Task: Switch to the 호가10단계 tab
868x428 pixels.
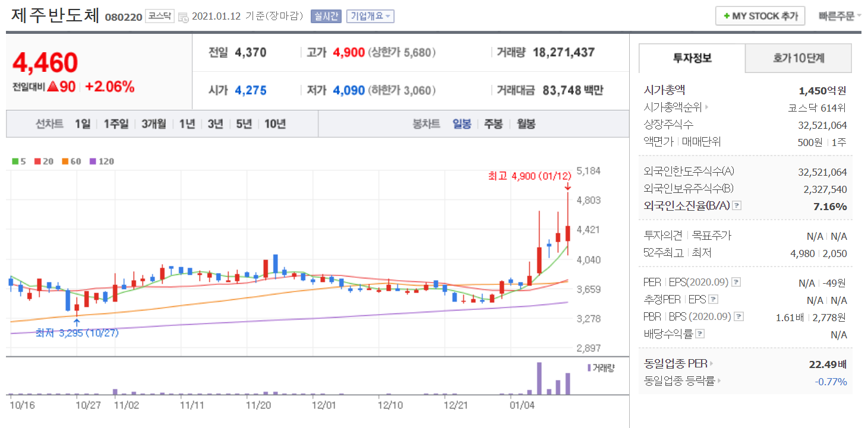Action: [x=798, y=58]
